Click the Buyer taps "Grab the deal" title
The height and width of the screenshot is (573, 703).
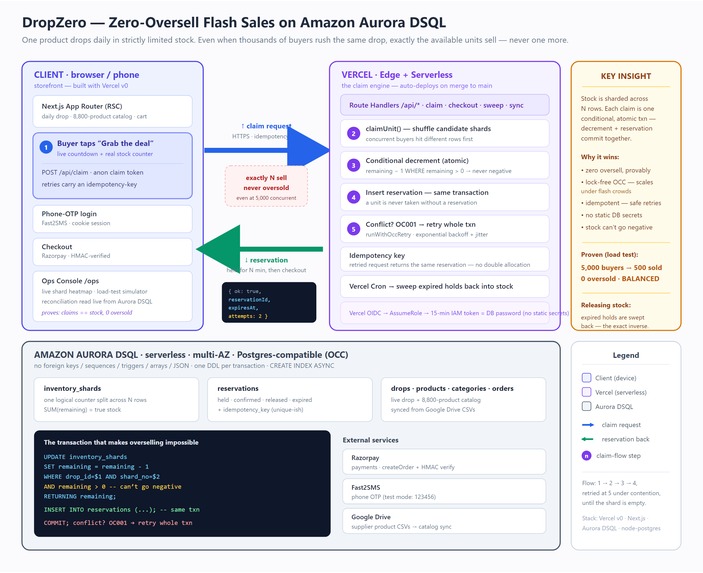(x=105, y=143)
